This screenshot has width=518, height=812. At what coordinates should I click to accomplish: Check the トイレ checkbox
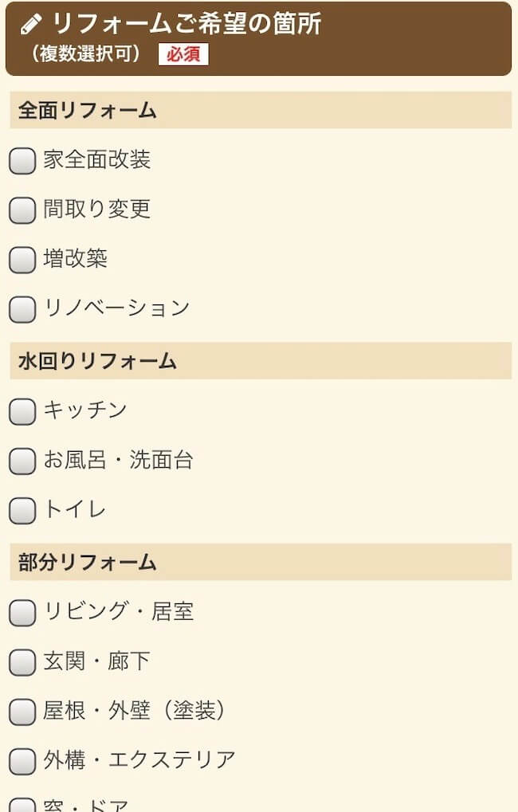point(21,509)
